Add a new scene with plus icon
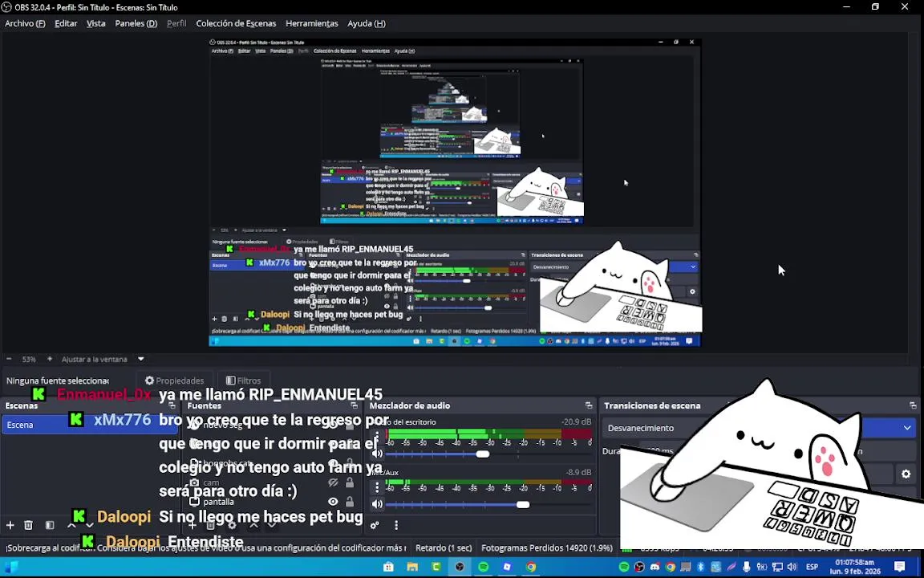 [10, 525]
